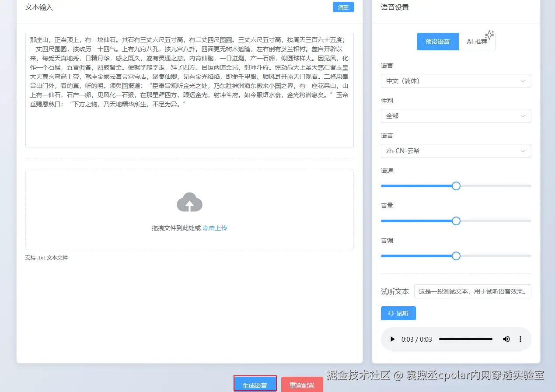Open audio player more options menu

[x=520, y=339]
